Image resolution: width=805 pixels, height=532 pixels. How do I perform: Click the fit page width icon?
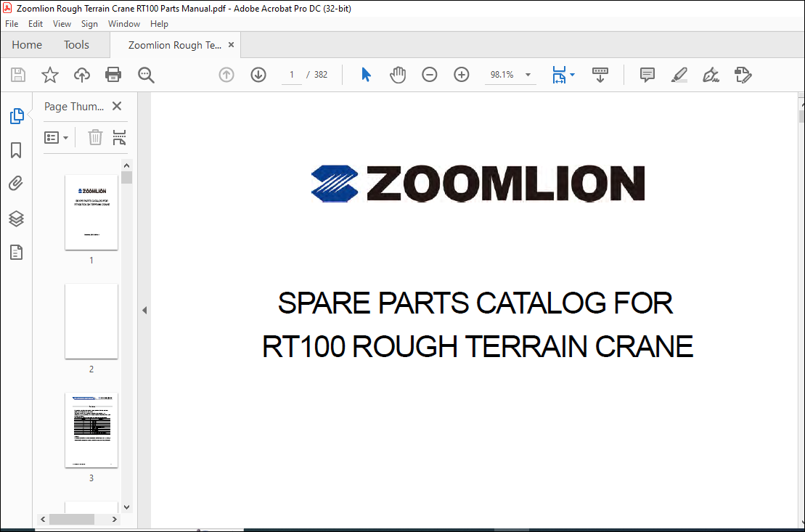click(559, 75)
